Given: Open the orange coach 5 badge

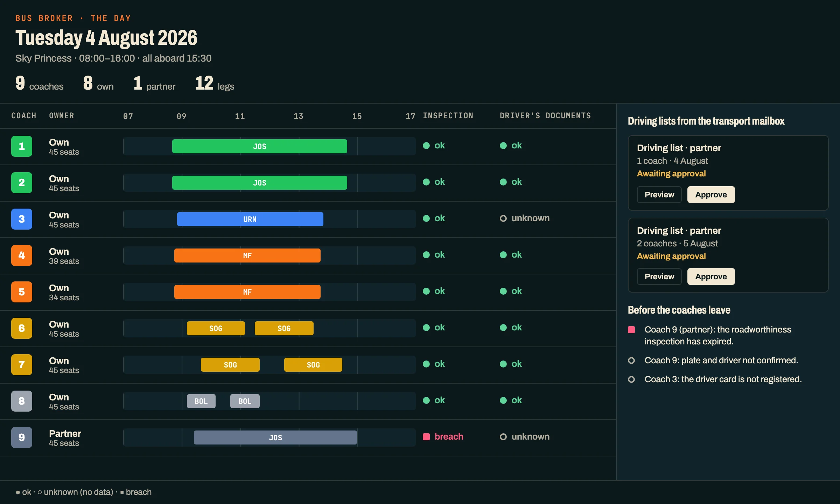Looking at the screenshot, I should (22, 292).
